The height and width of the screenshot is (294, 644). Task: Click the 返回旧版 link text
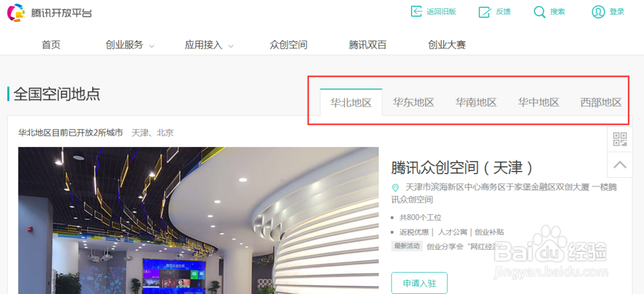441,12
